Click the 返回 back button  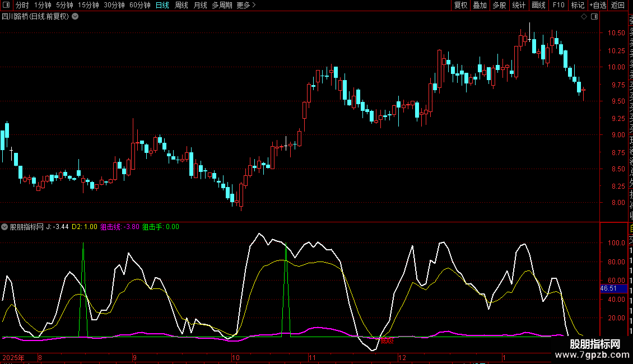click(x=618, y=5)
